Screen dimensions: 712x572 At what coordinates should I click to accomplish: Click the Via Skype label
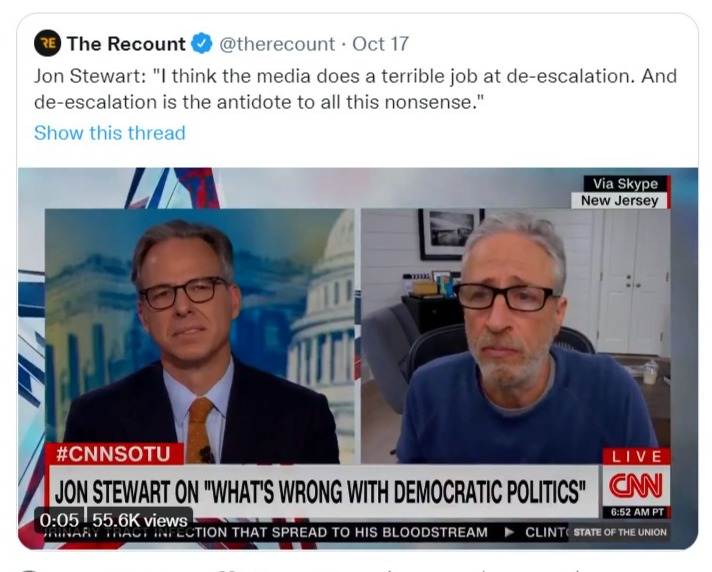point(625,184)
